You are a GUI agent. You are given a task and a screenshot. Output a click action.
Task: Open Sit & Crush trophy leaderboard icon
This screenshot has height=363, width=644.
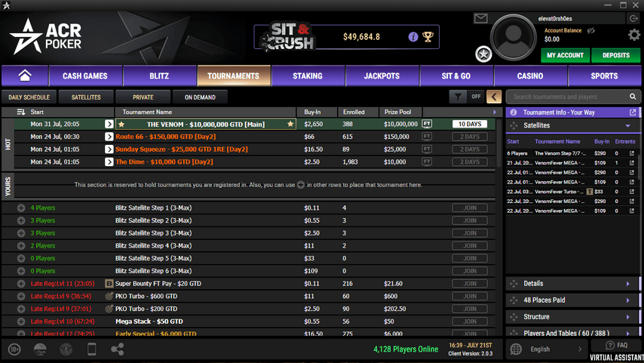(428, 37)
